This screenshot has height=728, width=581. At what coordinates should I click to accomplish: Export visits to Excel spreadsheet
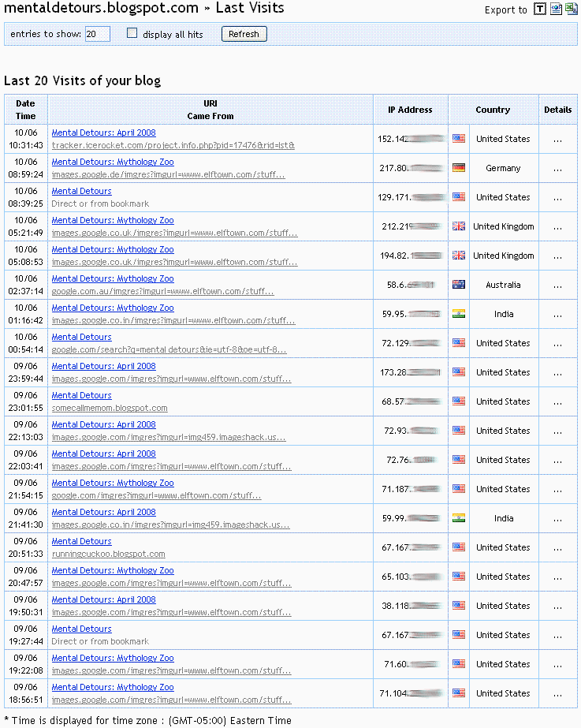pos(571,9)
